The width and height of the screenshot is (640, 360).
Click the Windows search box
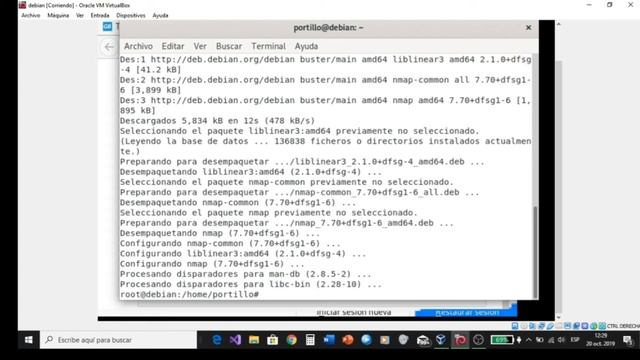point(118,340)
